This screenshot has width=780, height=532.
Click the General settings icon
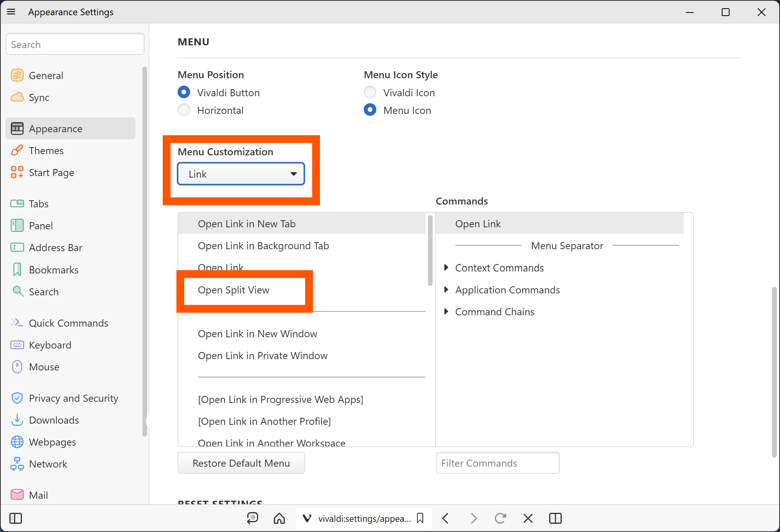17,75
